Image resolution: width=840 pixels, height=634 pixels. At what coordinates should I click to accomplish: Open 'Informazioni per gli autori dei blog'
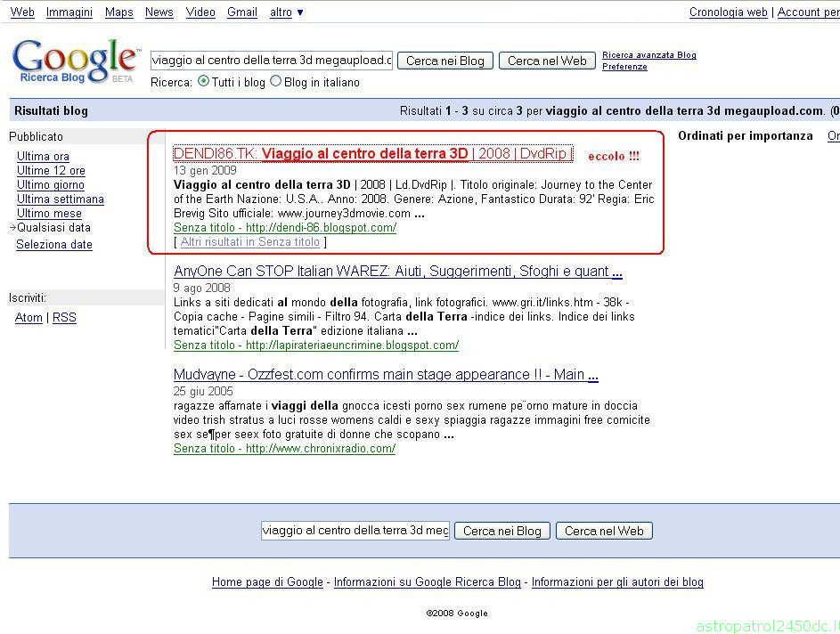click(x=617, y=581)
